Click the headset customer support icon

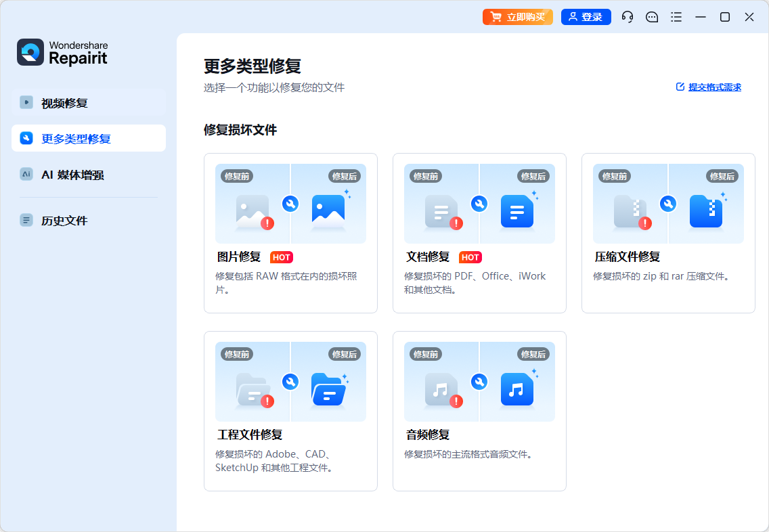pyautogui.click(x=628, y=17)
